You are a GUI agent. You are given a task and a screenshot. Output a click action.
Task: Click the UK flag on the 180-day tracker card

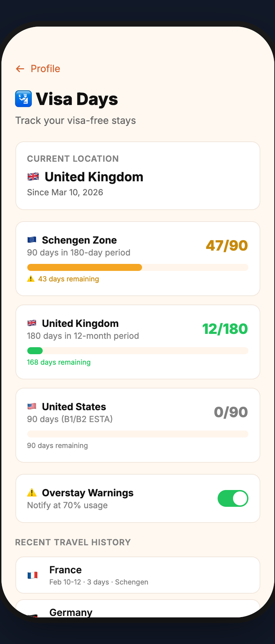pos(33,323)
